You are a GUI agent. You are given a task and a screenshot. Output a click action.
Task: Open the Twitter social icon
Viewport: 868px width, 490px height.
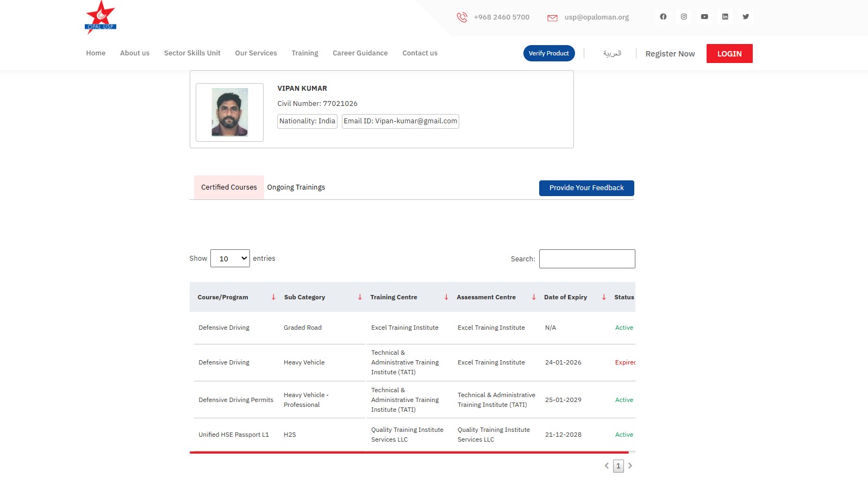(x=746, y=17)
